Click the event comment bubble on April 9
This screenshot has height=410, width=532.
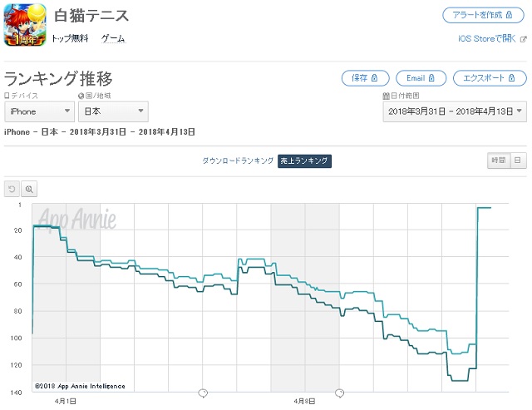pos(340,393)
